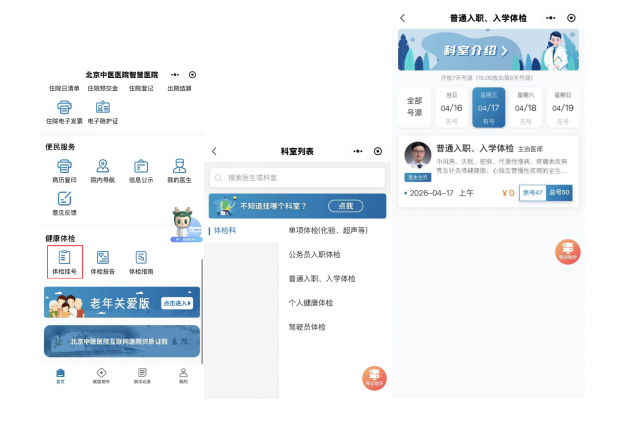
Task: Open the three-dot menu on 科室列表 page
Action: click(x=358, y=151)
